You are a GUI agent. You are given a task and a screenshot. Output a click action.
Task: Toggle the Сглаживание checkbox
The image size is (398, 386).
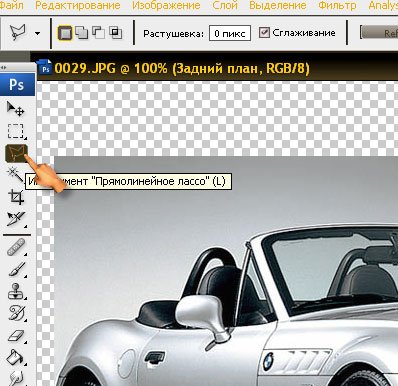(x=264, y=33)
